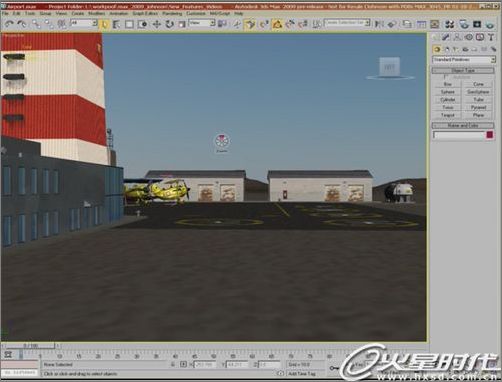
Task: Click the Box primitive button
Action: [447, 84]
